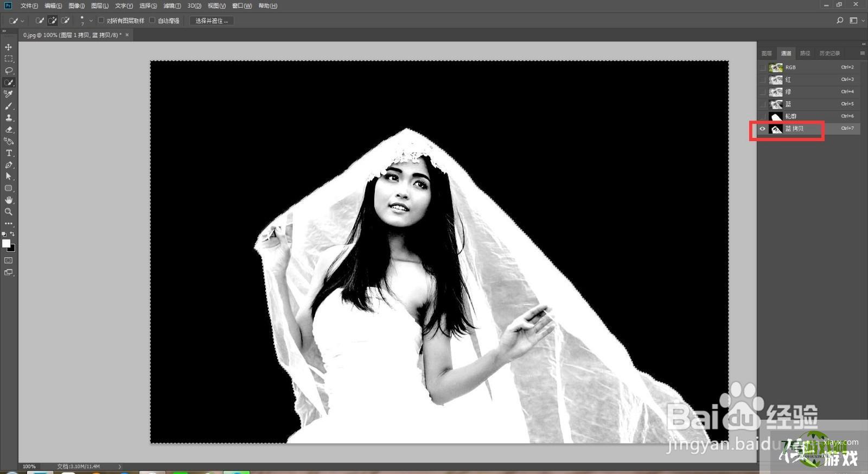Viewport: 868px width, 474px height.
Task: Choose Add to Selection mode
Action: 53,21
